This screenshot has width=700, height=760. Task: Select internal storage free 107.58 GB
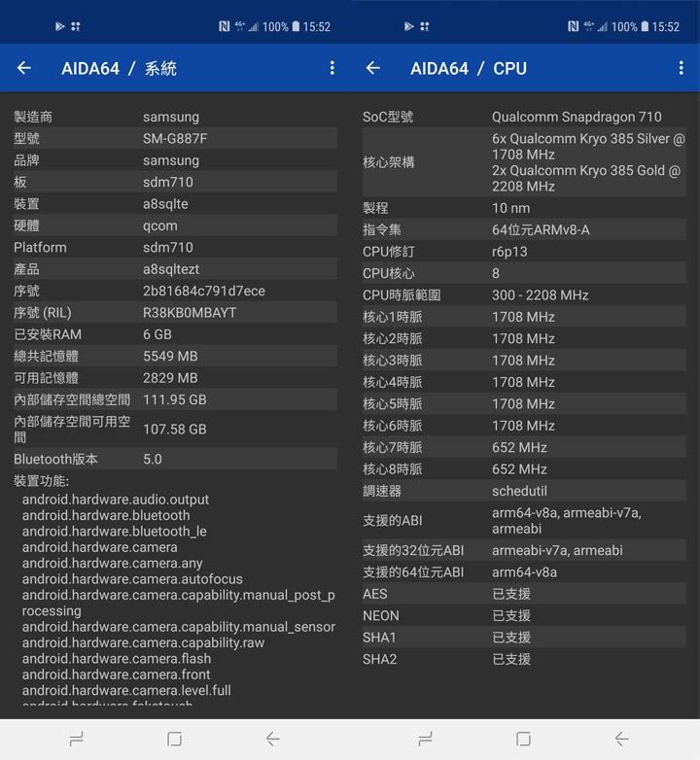tap(175, 430)
